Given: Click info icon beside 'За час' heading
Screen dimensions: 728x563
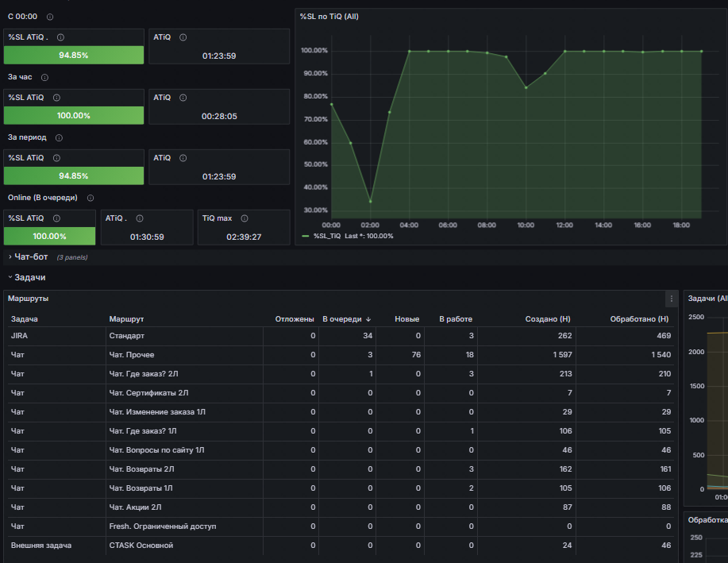Looking at the screenshot, I should click(44, 78).
